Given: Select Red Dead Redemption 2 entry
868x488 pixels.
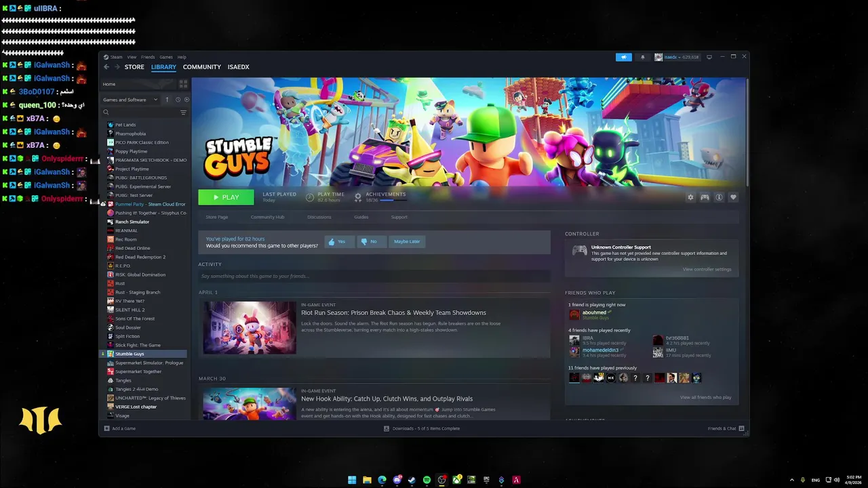Looking at the screenshot, I should tap(140, 257).
